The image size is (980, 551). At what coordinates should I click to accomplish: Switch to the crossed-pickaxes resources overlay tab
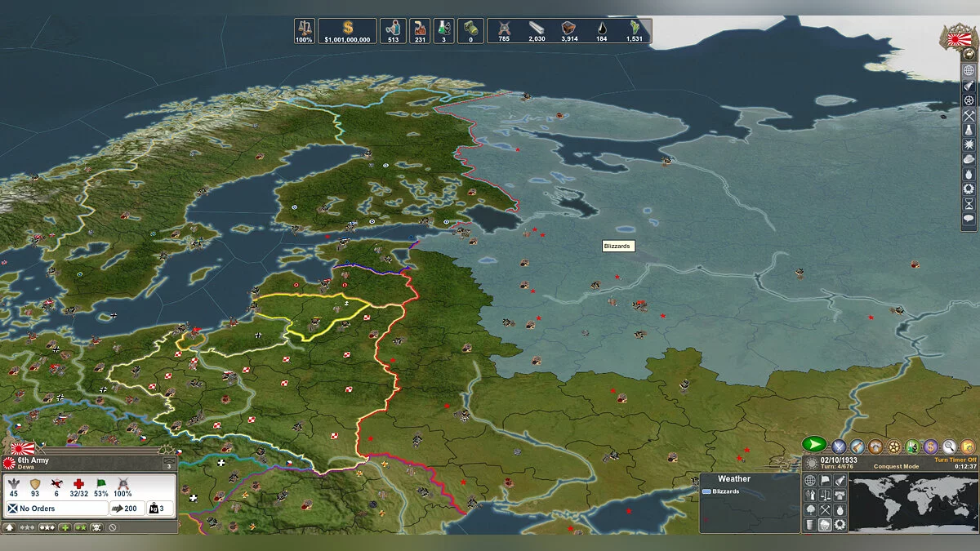pyautogui.click(x=825, y=509)
